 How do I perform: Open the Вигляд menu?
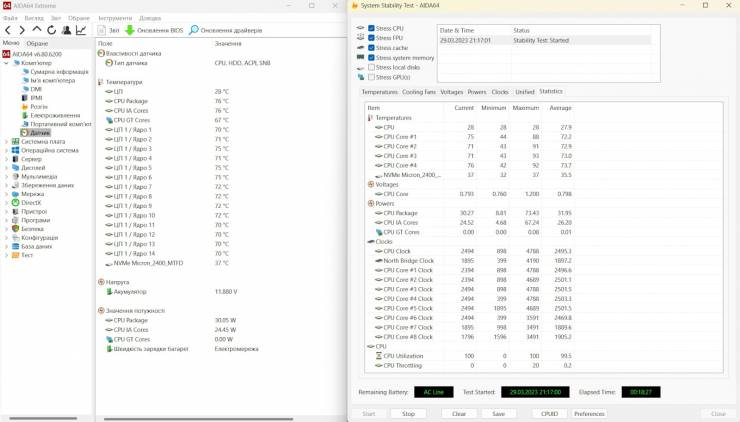34,18
